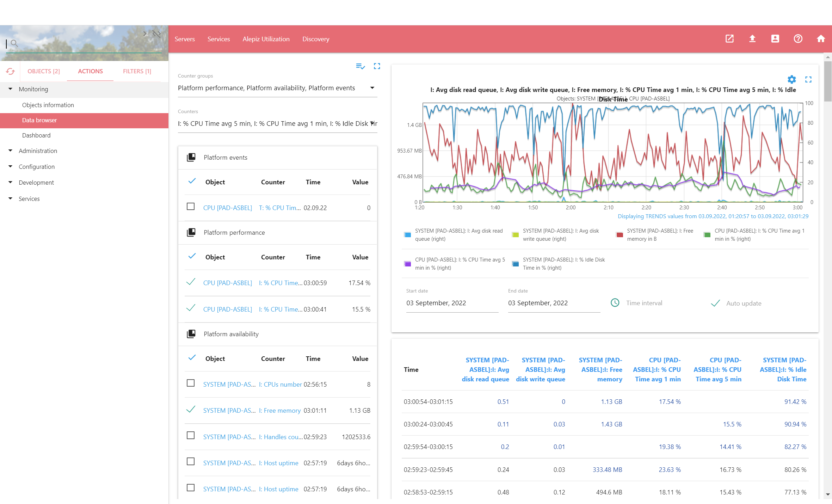Click the home icon in top bar
The width and height of the screenshot is (832, 504).
click(821, 39)
